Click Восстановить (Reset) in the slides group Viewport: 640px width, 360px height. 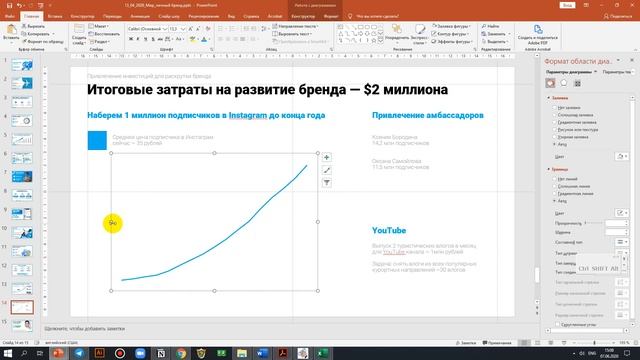pyautogui.click(x=104, y=34)
